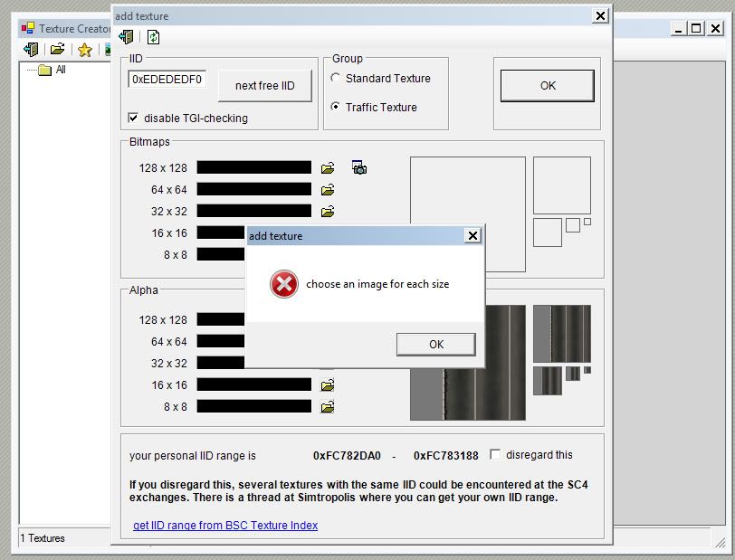
Task: Click the IID input field
Action: click(x=167, y=80)
